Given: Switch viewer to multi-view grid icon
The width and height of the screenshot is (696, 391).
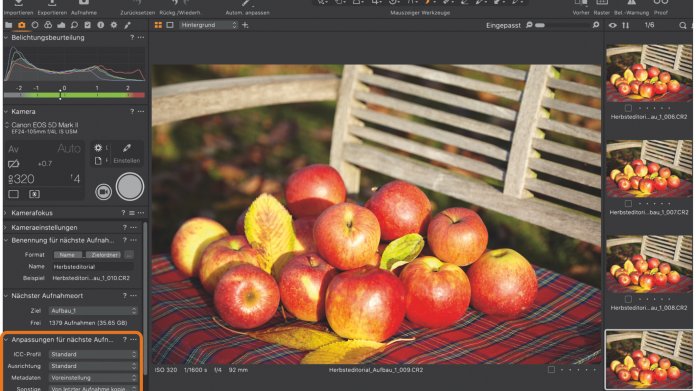Looking at the screenshot, I should [158, 25].
